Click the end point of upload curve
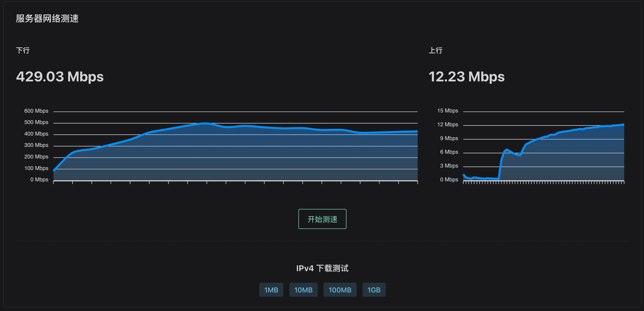Image resolution: width=644 pixels, height=311 pixels. (x=623, y=124)
